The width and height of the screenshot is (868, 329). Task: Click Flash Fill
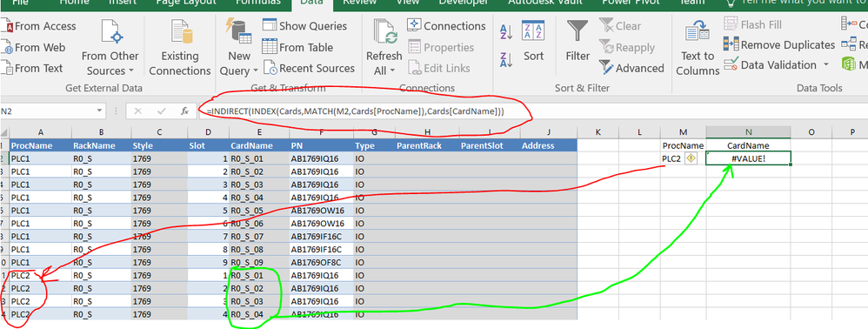coord(753,25)
